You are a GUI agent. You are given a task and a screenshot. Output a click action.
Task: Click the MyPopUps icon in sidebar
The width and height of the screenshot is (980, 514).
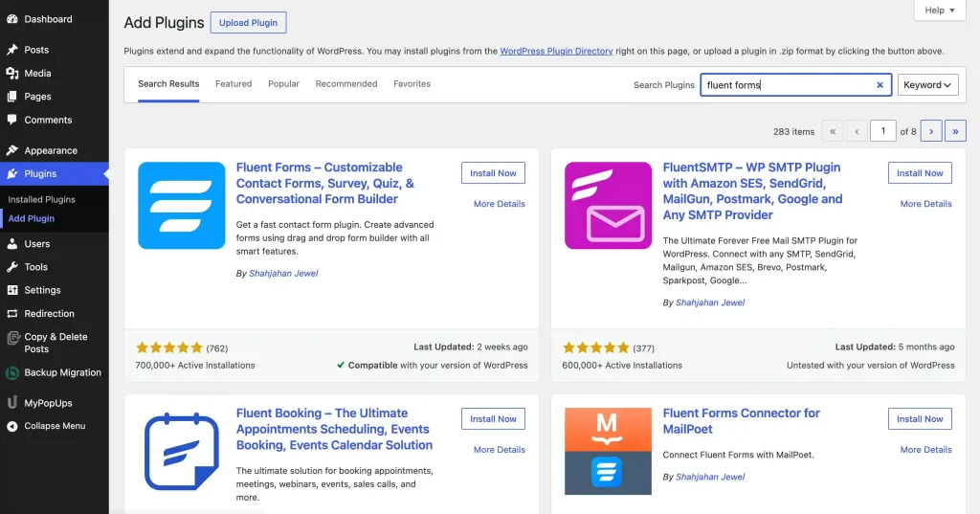(x=11, y=403)
